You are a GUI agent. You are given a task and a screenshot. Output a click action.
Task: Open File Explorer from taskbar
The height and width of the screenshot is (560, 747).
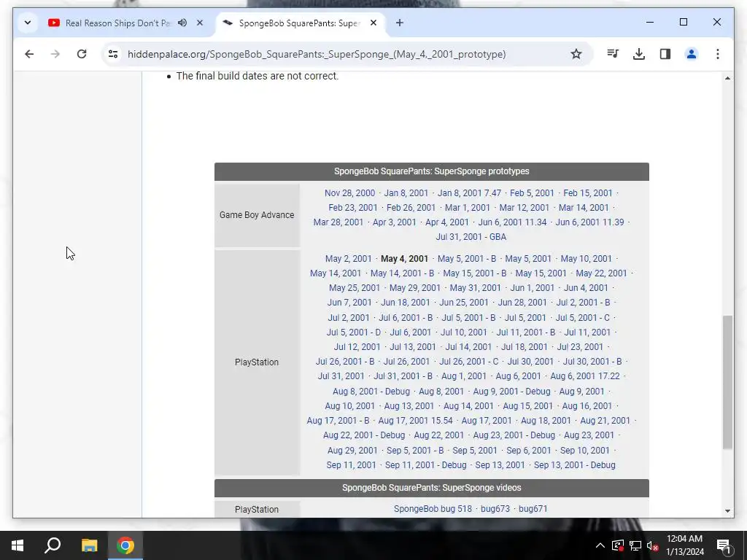click(89, 545)
